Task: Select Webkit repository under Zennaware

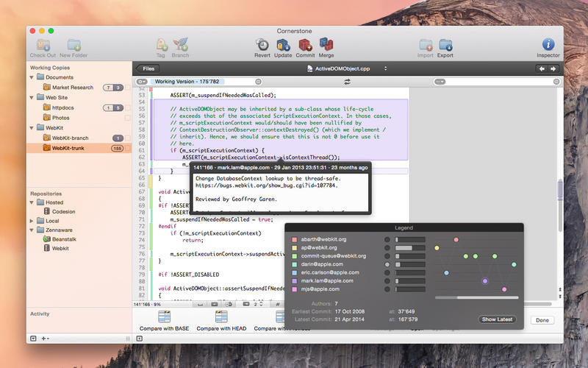Action: [x=60, y=248]
